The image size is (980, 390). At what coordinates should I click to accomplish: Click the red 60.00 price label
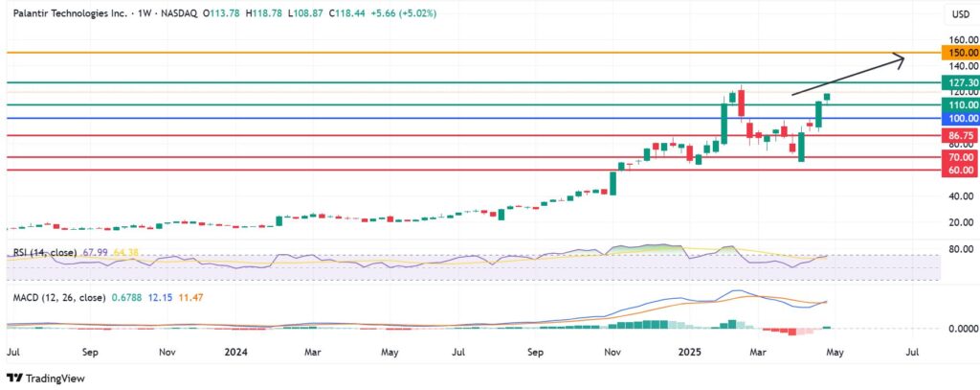[x=960, y=170]
